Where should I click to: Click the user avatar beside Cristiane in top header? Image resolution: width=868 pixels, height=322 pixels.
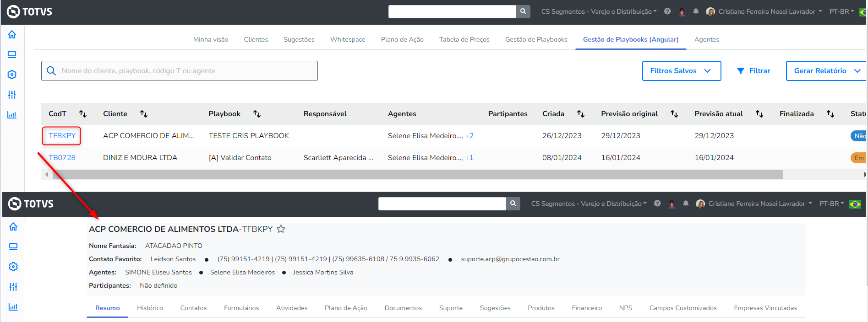(710, 11)
